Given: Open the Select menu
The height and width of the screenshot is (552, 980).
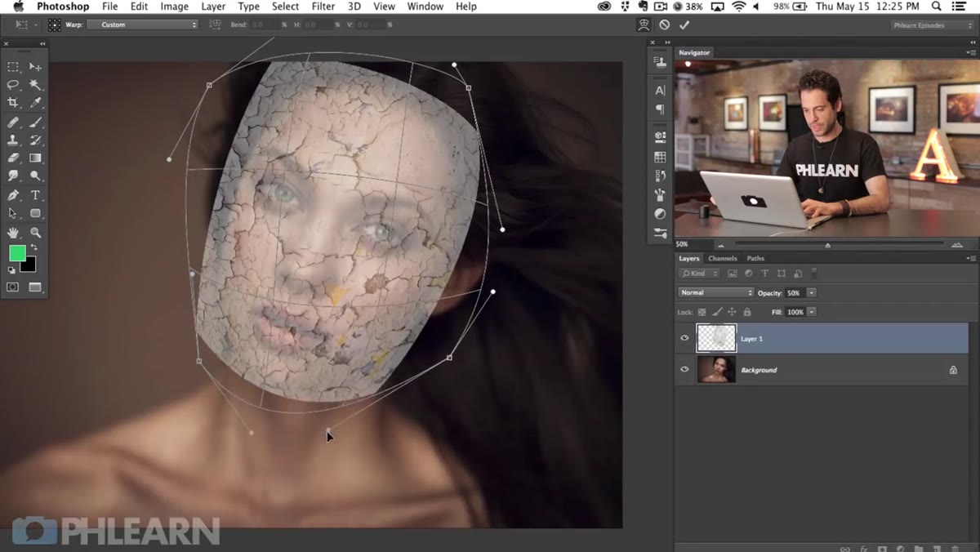Looking at the screenshot, I should [285, 7].
